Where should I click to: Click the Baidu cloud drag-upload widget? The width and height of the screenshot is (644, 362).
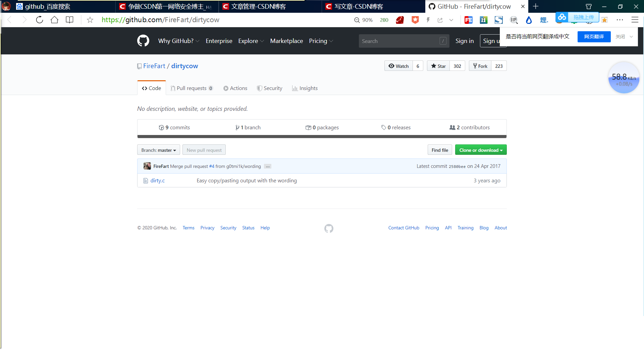click(577, 17)
